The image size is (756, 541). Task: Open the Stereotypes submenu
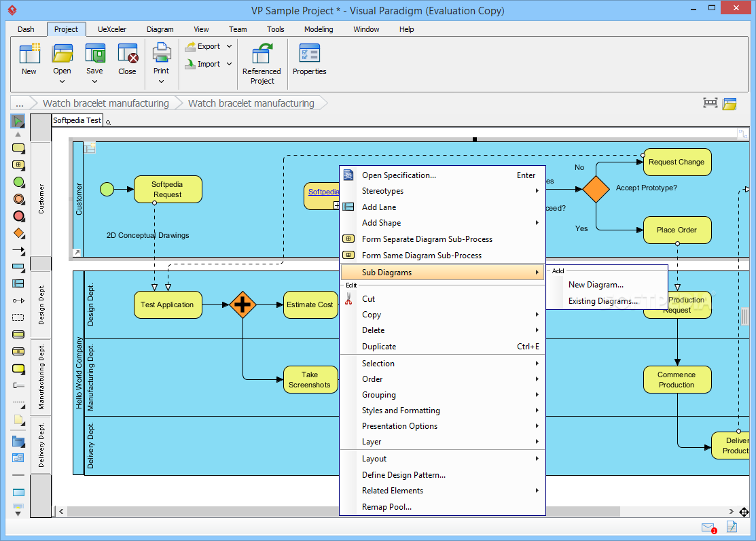[443, 191]
